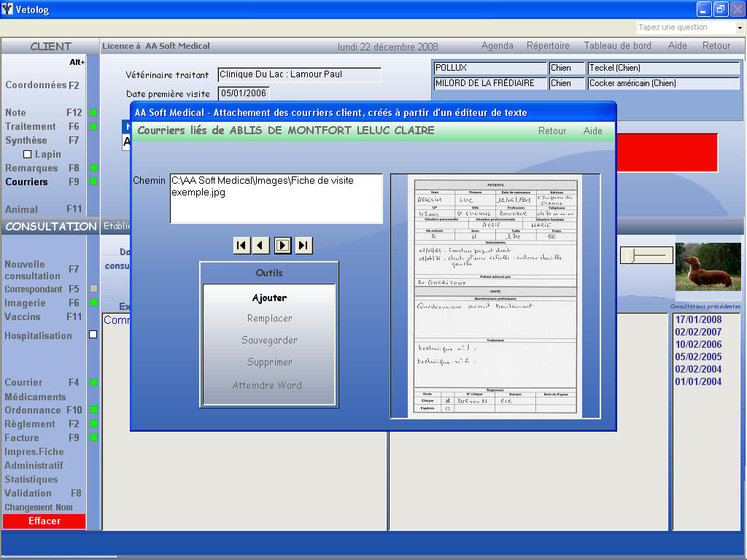747x560 pixels.
Task: Click green indicator next to Courrier F4
Action: 93,382
